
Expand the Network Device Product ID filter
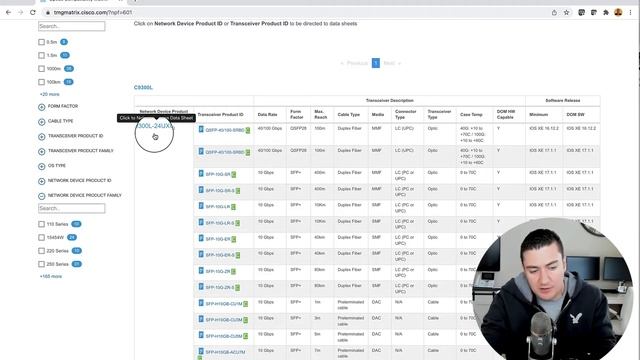pyautogui.click(x=42, y=181)
